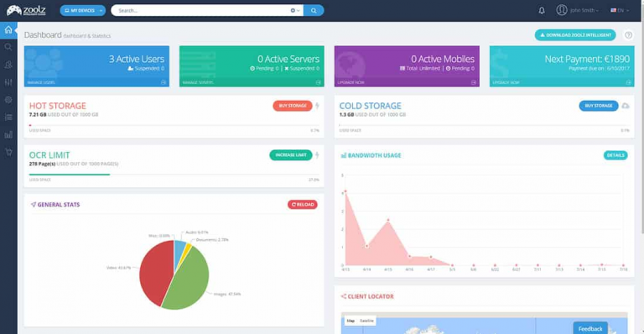Click the help question mark icon
This screenshot has width=644, height=334.
coord(628,35)
